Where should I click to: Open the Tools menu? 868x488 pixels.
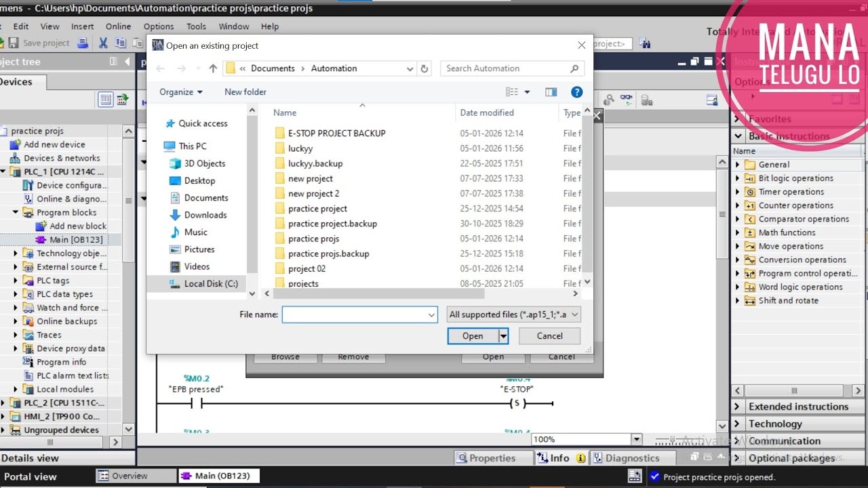click(x=196, y=26)
